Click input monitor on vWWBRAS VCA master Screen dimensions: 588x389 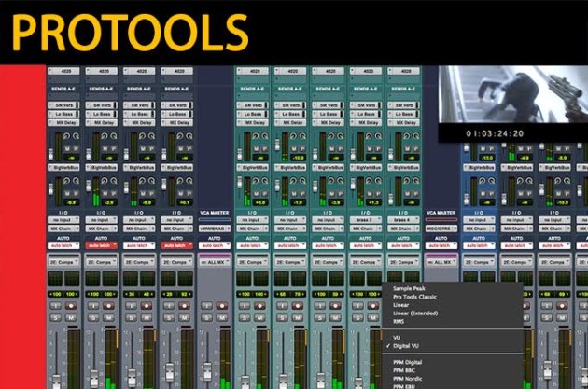coord(207,306)
